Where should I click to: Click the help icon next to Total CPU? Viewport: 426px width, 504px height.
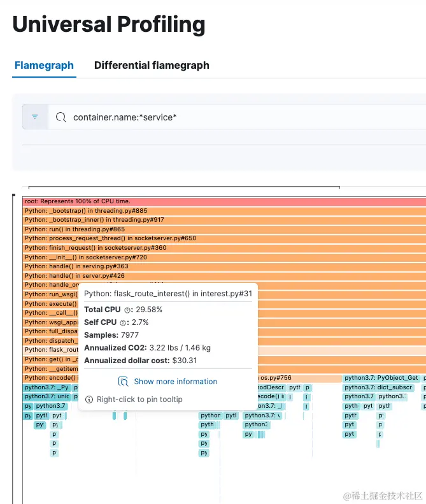(x=127, y=310)
